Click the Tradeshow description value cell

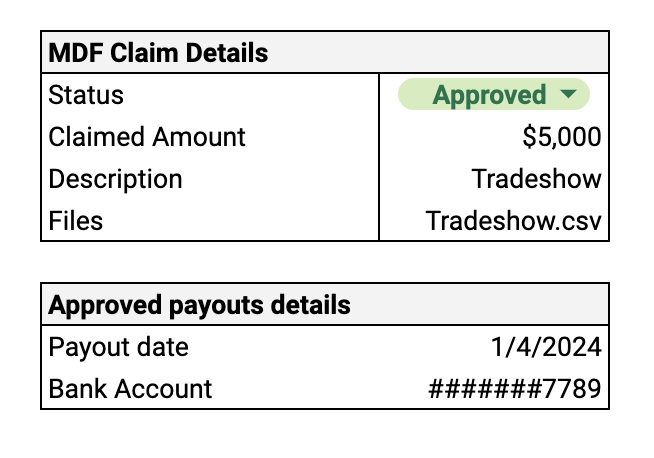494,179
